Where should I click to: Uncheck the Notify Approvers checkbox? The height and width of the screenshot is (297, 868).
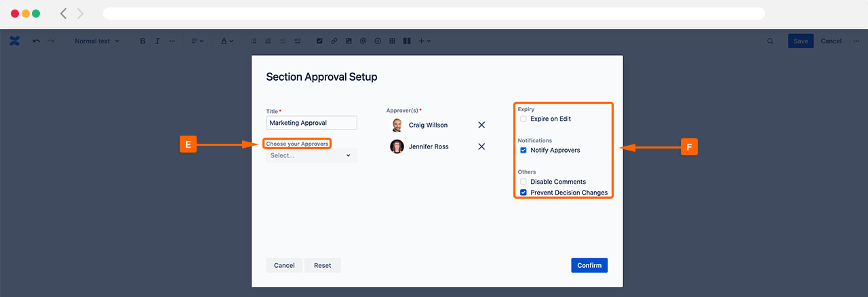pos(523,150)
